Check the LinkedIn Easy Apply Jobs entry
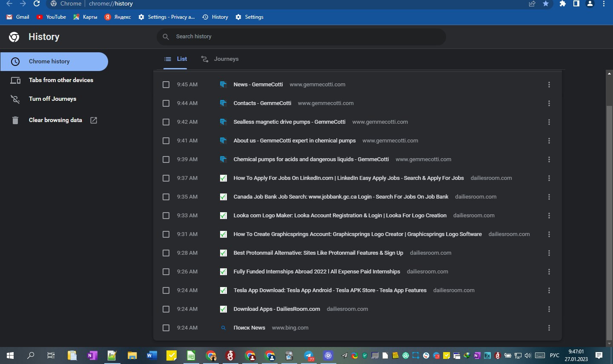The width and height of the screenshot is (613, 364). (x=166, y=178)
